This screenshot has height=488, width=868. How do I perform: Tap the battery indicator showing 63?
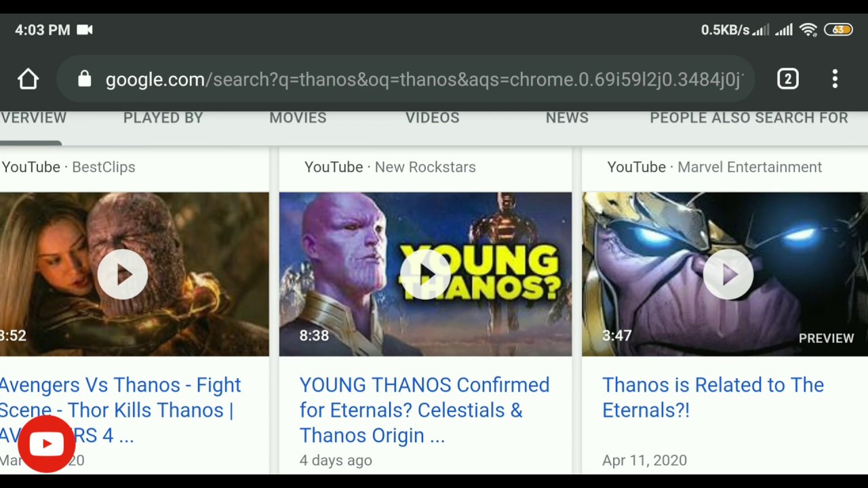(x=838, y=30)
